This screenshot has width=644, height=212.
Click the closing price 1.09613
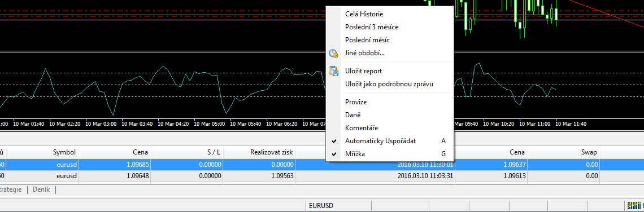tap(515, 176)
